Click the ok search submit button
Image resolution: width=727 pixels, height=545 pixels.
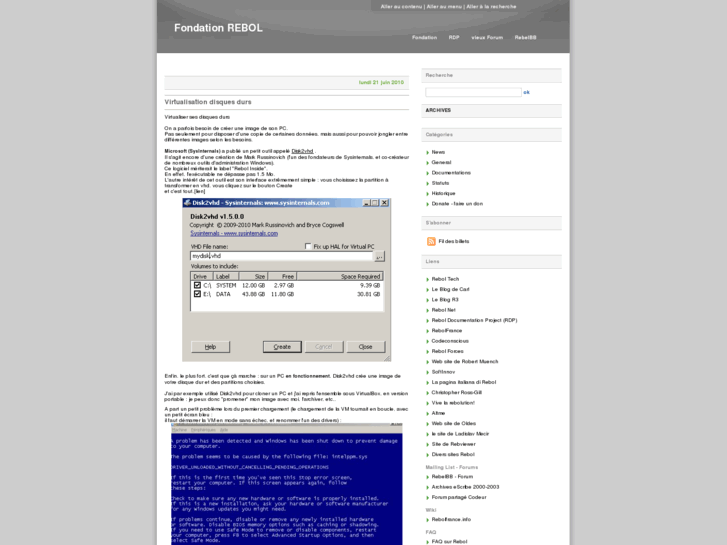(527, 92)
